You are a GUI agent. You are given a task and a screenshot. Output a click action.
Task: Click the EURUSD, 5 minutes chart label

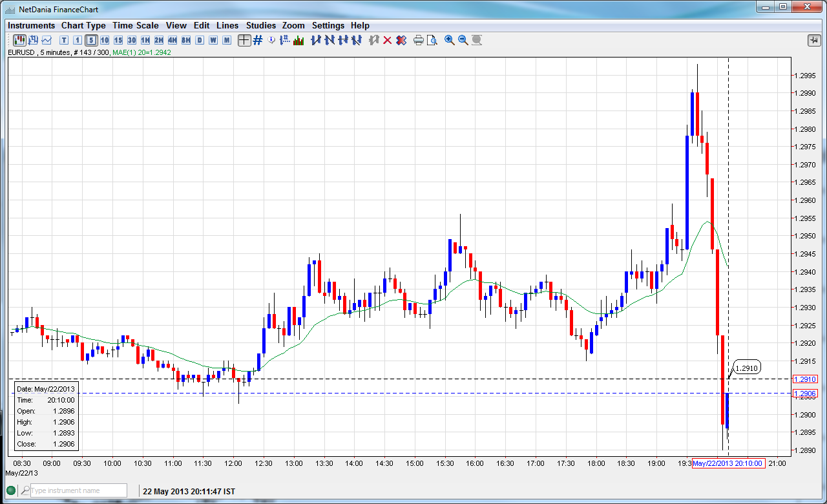(40, 52)
